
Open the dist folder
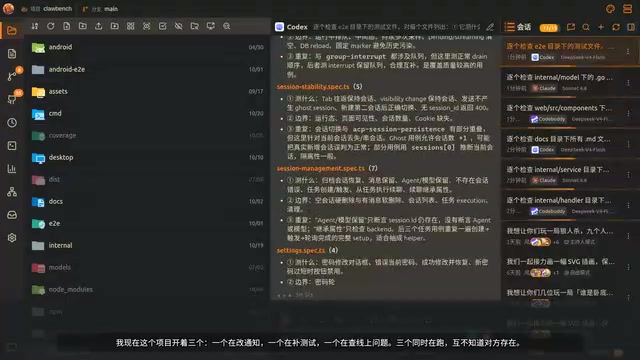147,180
